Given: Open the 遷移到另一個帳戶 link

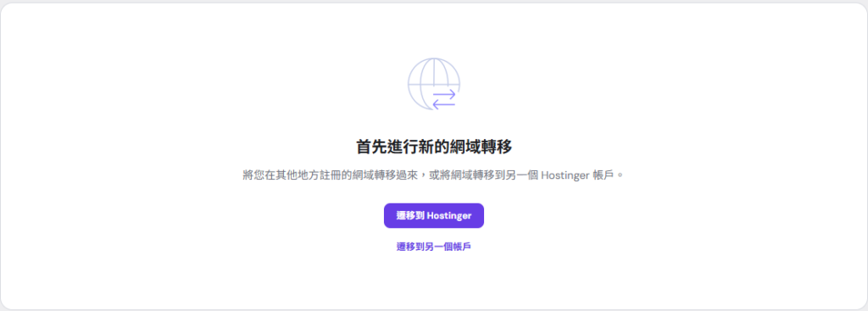Looking at the screenshot, I should 433,247.
